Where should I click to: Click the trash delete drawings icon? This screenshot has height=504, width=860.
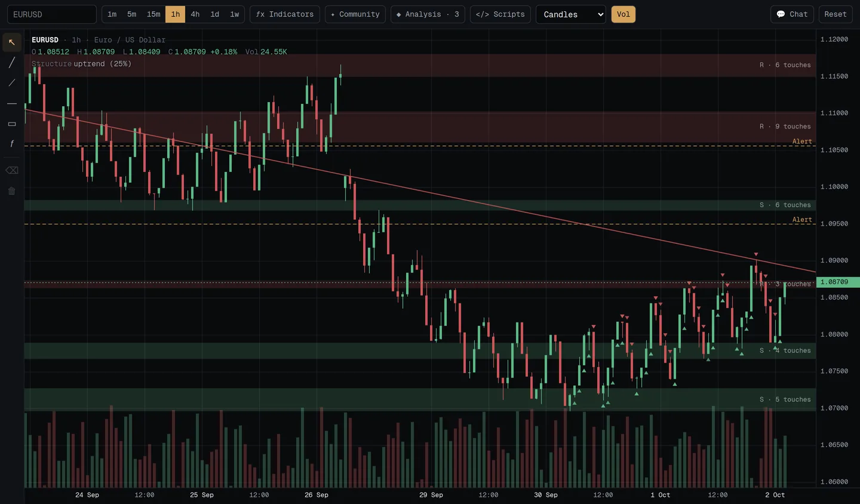pos(12,191)
